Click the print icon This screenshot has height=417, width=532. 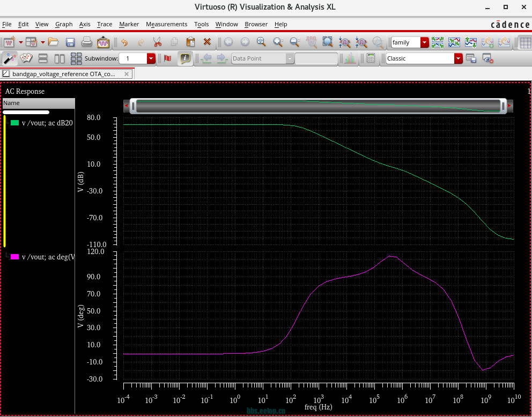click(x=87, y=42)
